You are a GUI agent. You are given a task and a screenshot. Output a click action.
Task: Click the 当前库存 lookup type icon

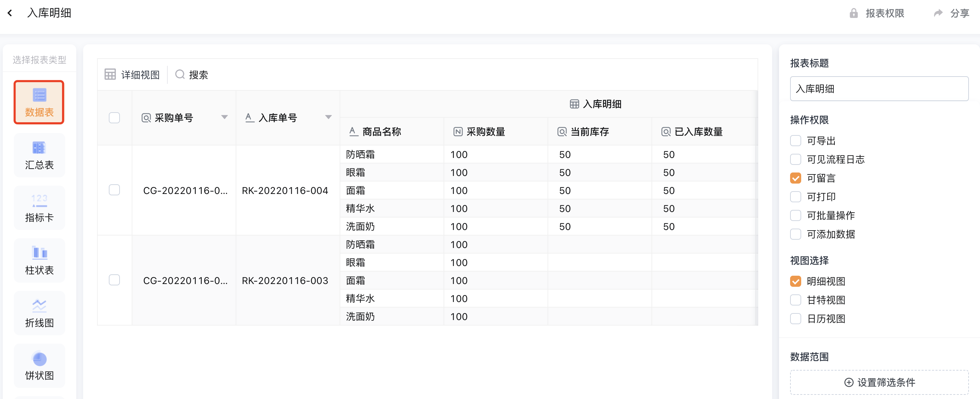pyautogui.click(x=562, y=132)
